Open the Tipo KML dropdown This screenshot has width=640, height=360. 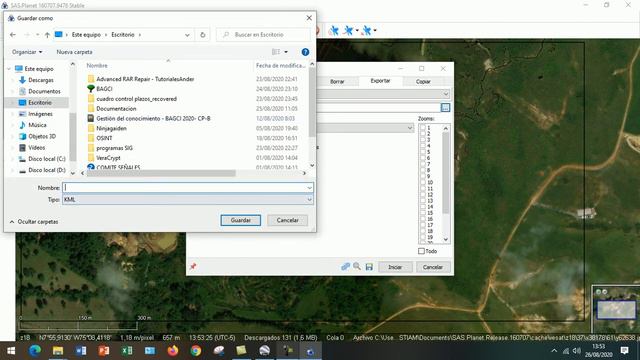[x=309, y=200]
